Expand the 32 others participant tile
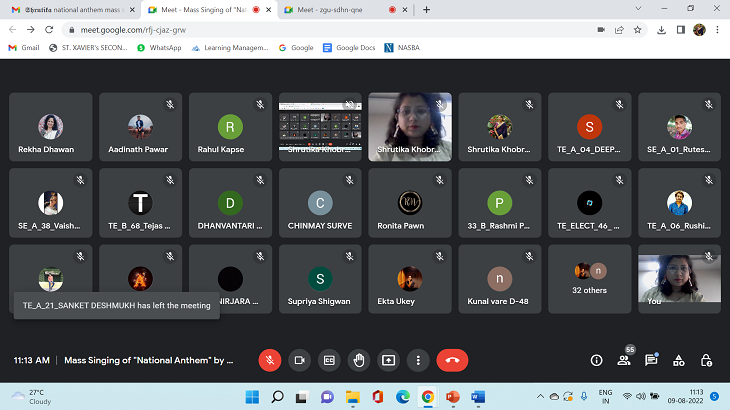Viewport: 730px width, 410px height. (x=589, y=278)
